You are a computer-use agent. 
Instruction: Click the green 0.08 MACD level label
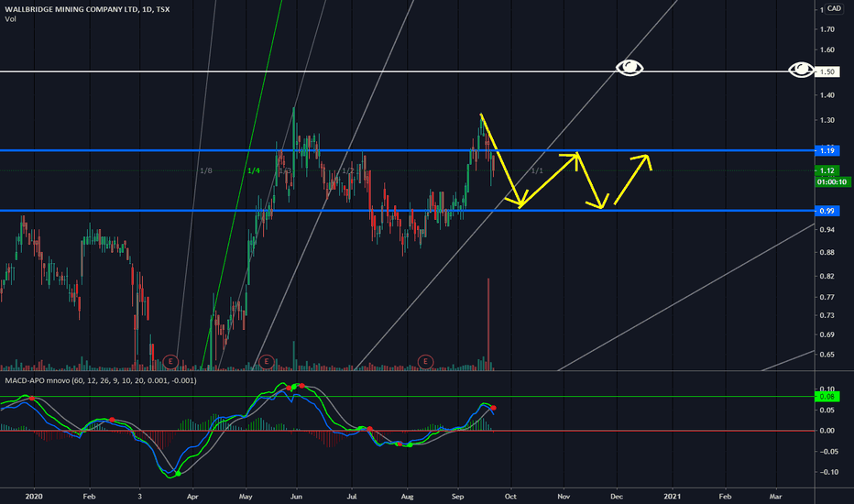tap(827, 397)
